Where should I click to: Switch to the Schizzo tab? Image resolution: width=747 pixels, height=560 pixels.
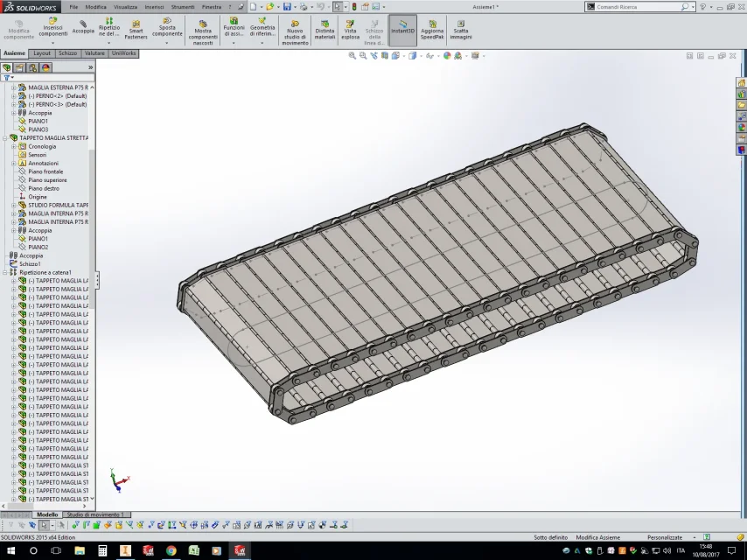pos(67,53)
